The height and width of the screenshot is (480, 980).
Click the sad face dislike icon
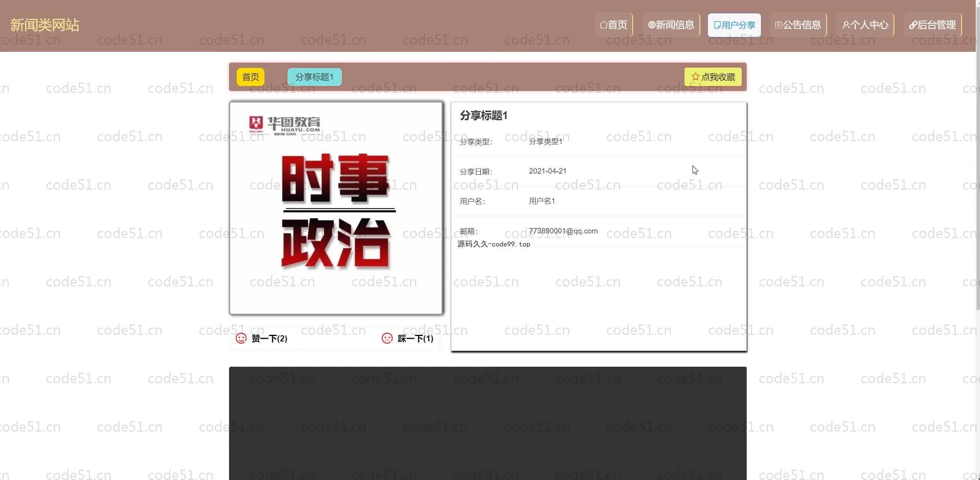coord(387,338)
